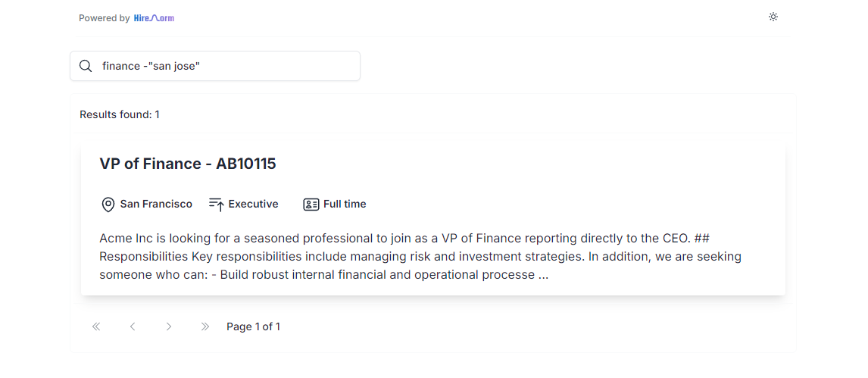Screen dimensions: 868x378
Task: Select the VP of Finance job card
Action: 433,220
